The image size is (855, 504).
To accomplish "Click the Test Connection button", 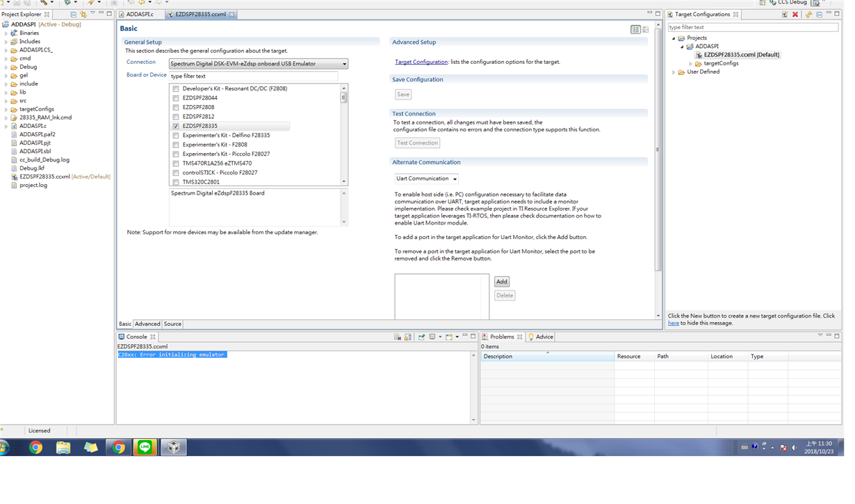I will [x=417, y=143].
